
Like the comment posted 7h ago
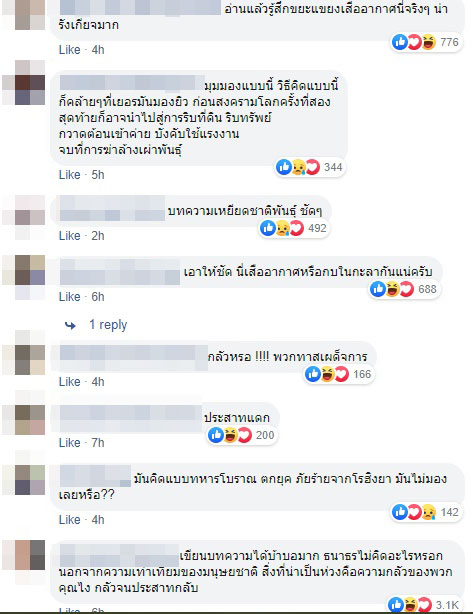point(70,442)
